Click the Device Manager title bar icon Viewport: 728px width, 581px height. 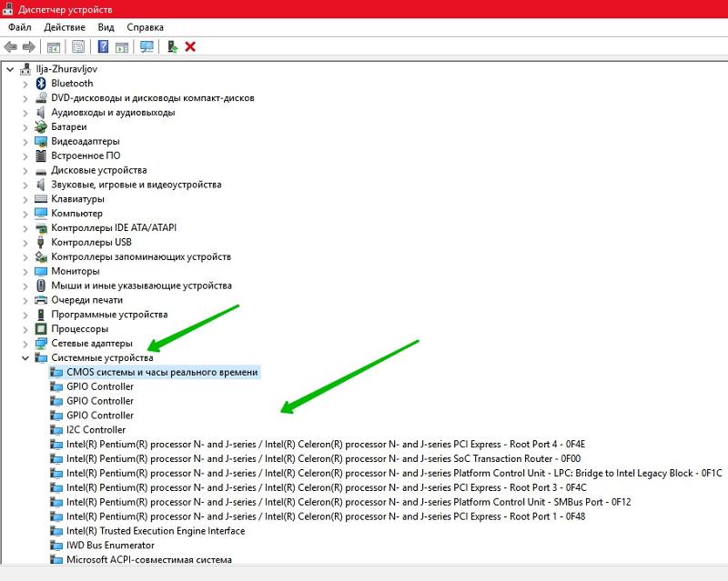tap(7, 9)
